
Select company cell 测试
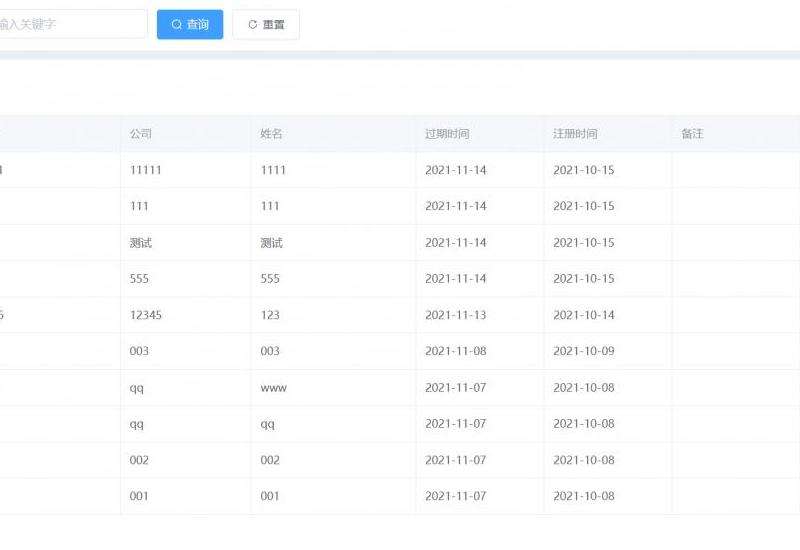point(141,243)
